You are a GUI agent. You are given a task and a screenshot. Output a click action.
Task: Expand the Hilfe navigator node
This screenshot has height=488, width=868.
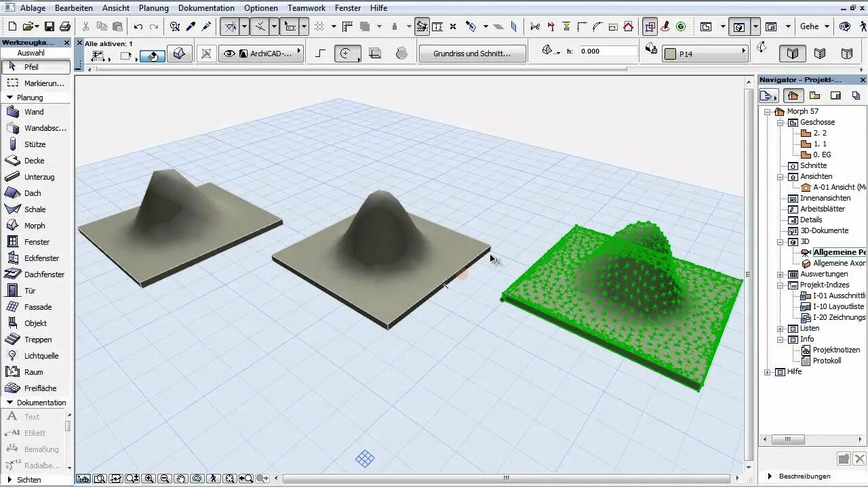[768, 372]
